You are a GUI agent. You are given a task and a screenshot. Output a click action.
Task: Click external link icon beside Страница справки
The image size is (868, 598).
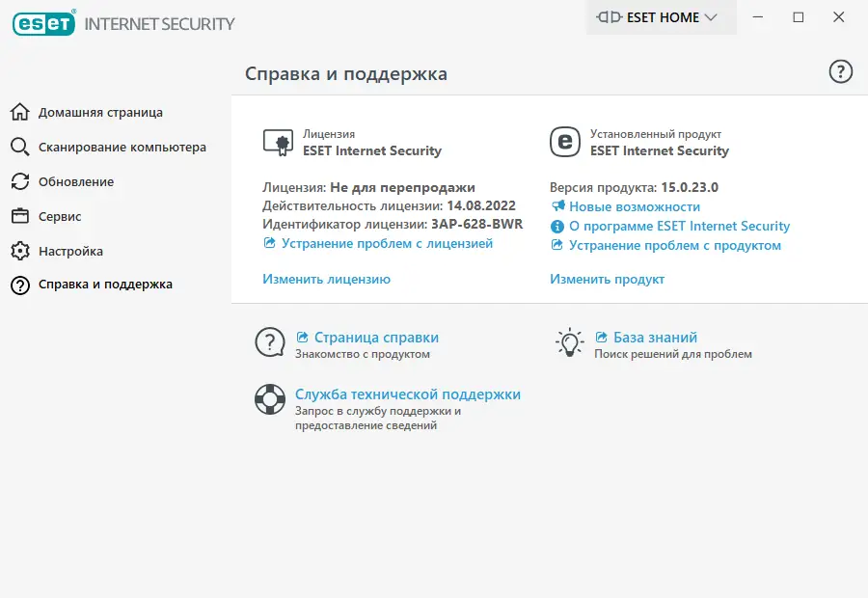point(302,337)
